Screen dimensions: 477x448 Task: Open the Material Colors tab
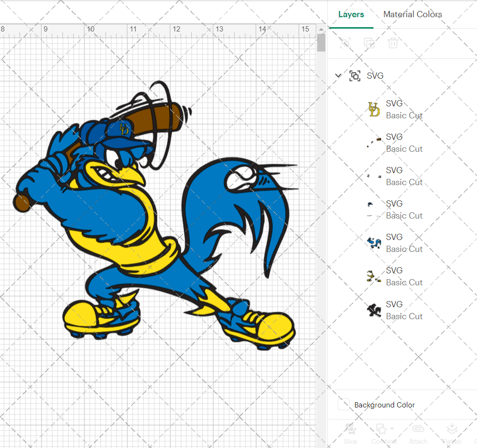[x=413, y=14]
